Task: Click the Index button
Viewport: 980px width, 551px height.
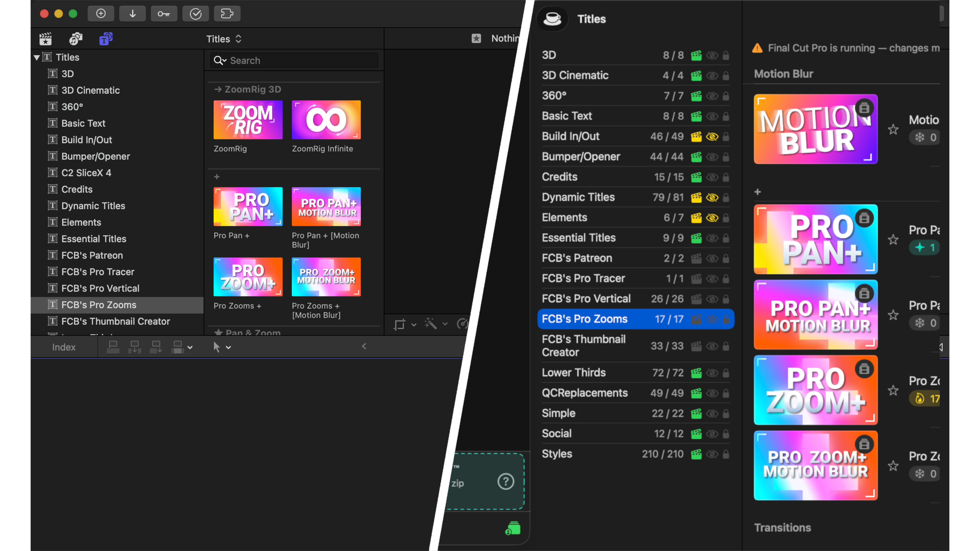Action: tap(64, 347)
